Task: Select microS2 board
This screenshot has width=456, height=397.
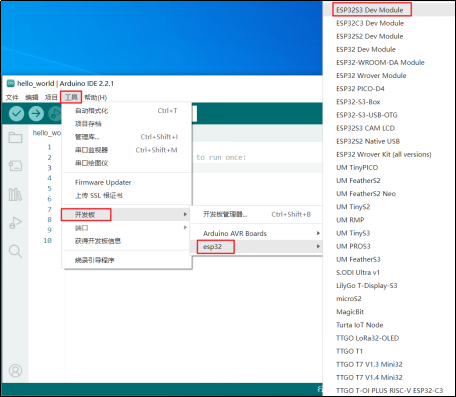Action: [389, 299]
